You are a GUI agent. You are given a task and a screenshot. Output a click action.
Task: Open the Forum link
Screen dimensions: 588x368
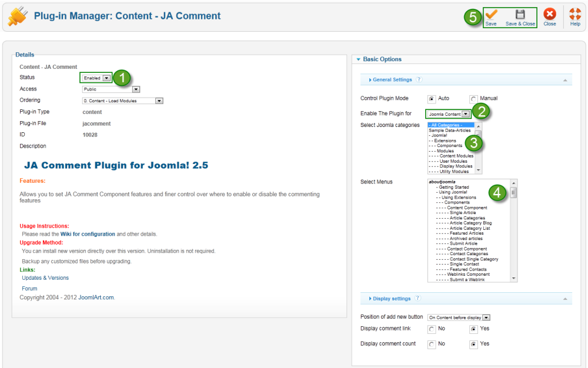(29, 289)
